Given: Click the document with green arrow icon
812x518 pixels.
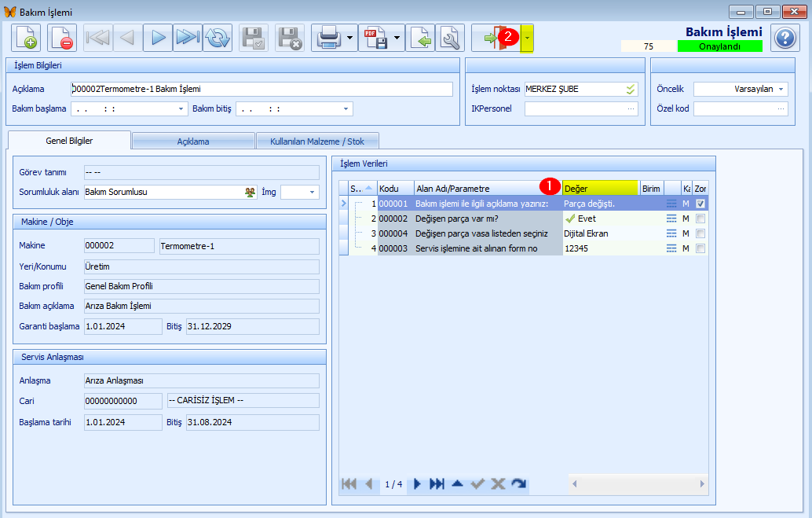Looking at the screenshot, I should pos(420,38).
